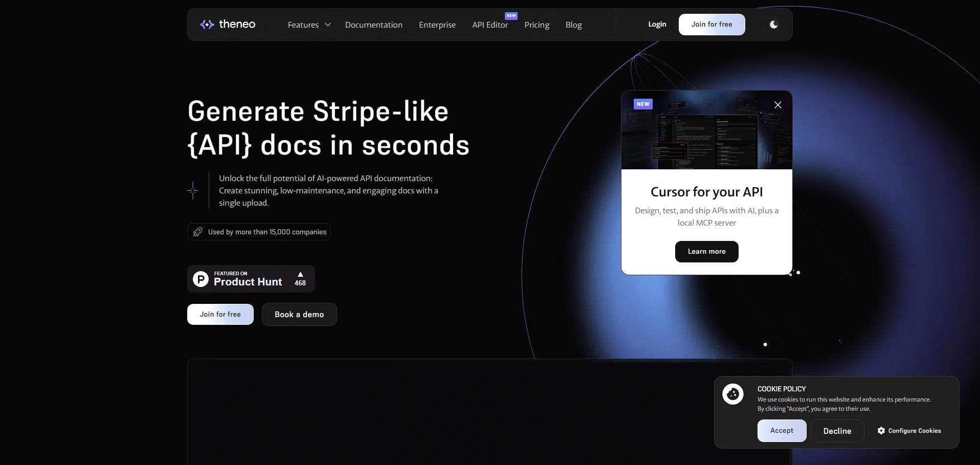This screenshot has width=980, height=465.
Task: Open the API Editor nav link
Action: 489,25
